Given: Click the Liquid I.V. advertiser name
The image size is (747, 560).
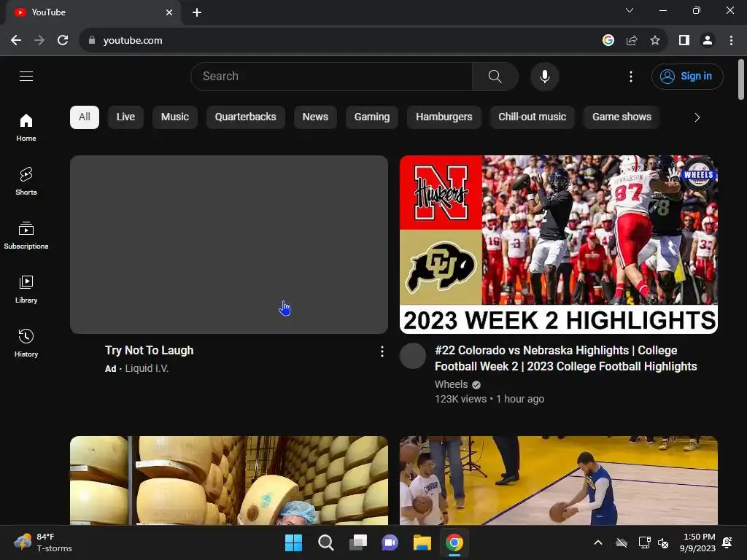Looking at the screenshot, I should click(147, 368).
